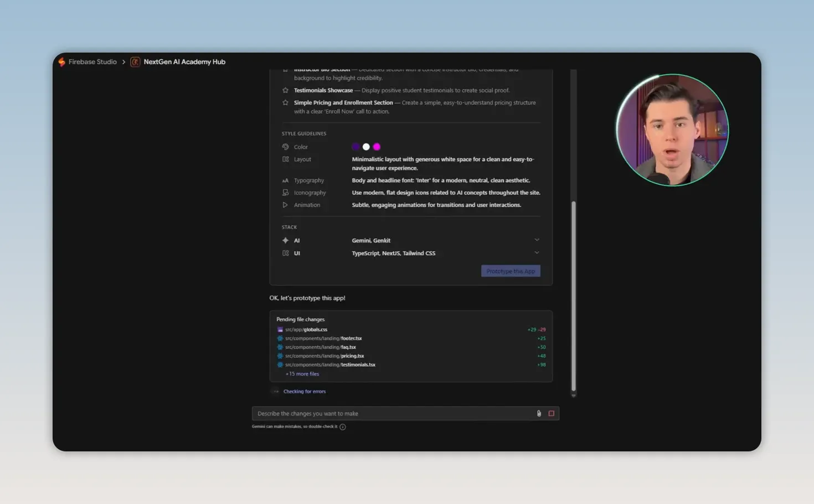Viewport: 814px width, 504px height.
Task: Click the OK, let's prototype this app message
Action: pos(307,298)
